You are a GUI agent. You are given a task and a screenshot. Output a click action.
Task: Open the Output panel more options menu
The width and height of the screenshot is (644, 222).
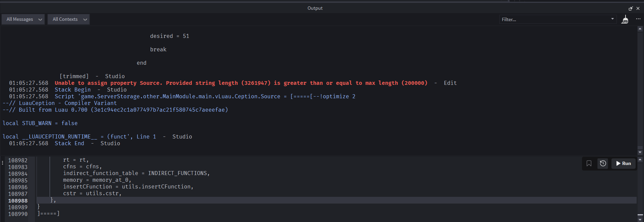click(x=638, y=19)
